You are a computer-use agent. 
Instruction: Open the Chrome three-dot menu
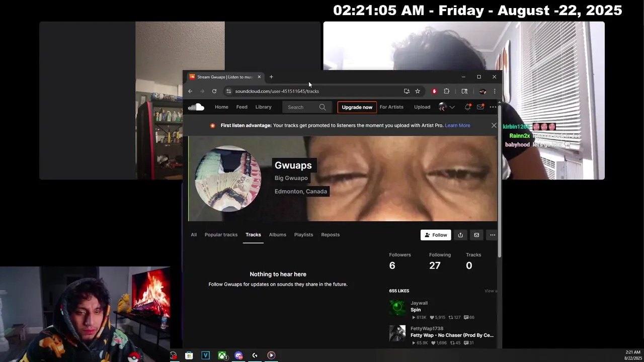(x=495, y=91)
